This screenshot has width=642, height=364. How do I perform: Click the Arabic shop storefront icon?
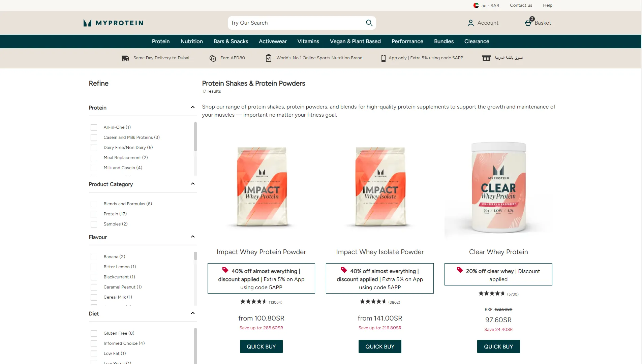click(486, 58)
